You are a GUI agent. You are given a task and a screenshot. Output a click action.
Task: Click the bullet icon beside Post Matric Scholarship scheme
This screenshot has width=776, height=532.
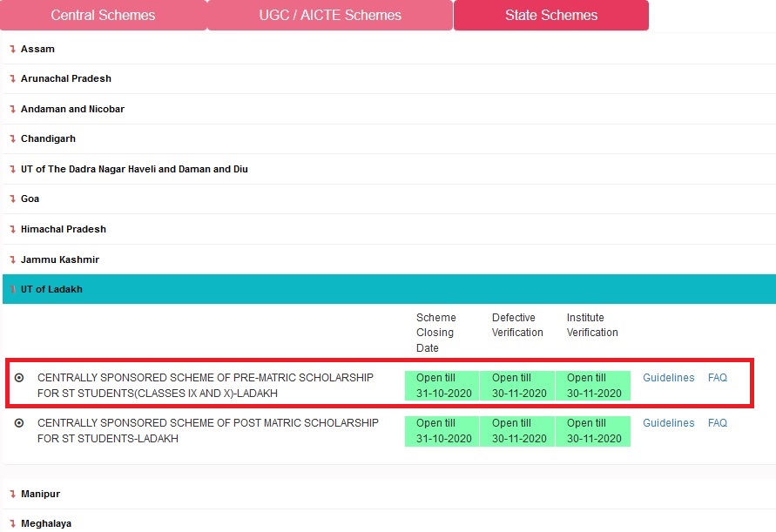click(x=19, y=423)
